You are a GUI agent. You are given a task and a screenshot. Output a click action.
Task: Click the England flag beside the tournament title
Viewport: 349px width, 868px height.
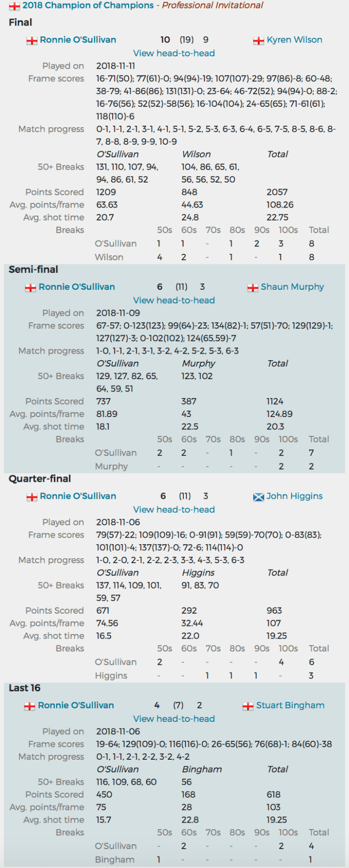14,6
